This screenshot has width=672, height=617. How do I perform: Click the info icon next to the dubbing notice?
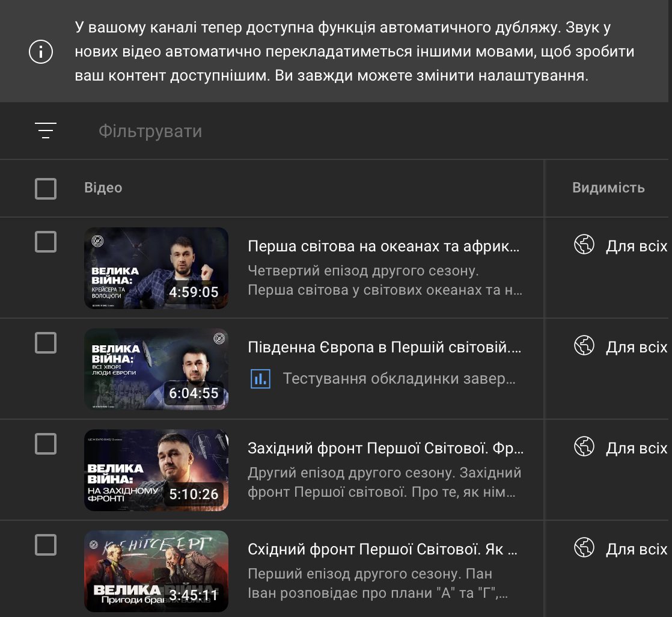[x=40, y=51]
